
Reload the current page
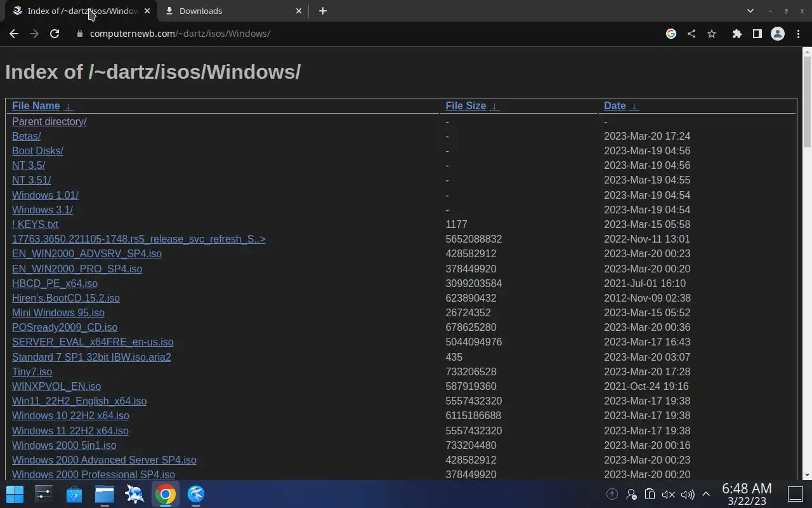pos(55,34)
